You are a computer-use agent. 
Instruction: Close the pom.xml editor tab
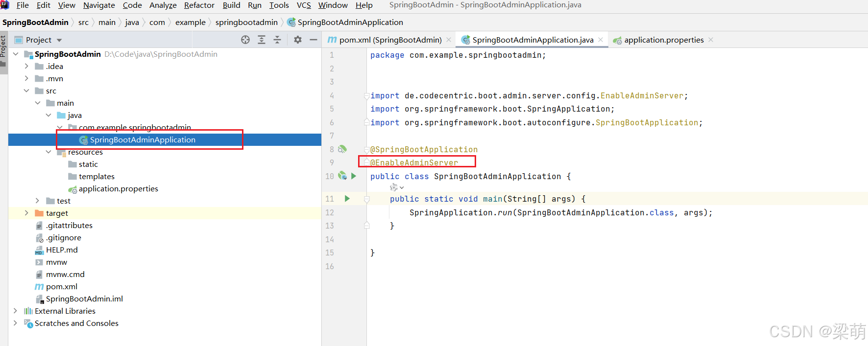(449, 40)
